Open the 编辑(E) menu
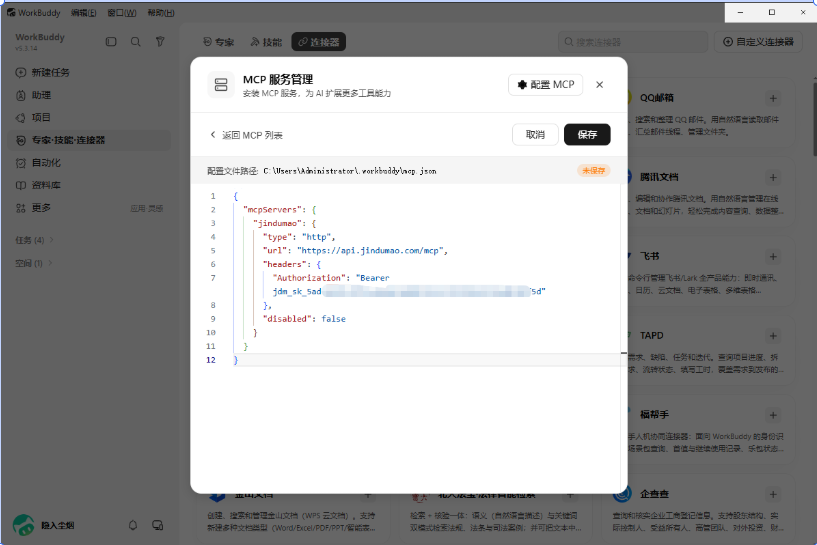The width and height of the screenshot is (817, 545). [83, 13]
